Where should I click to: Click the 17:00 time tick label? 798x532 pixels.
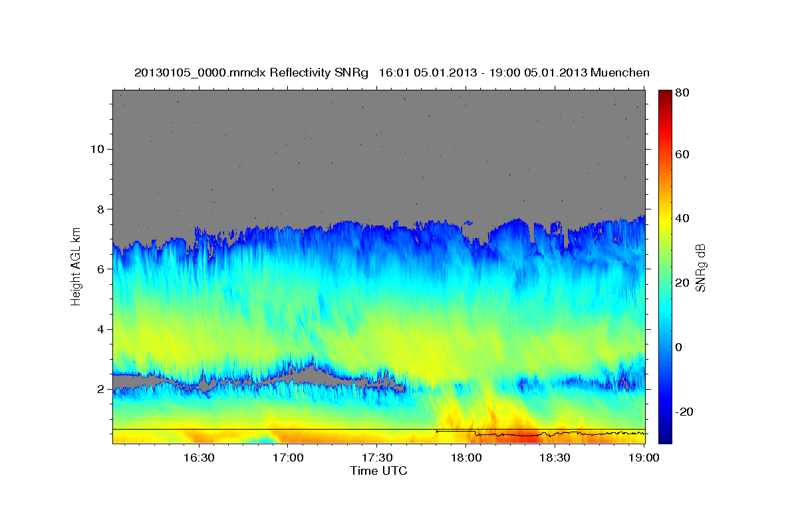(x=288, y=458)
